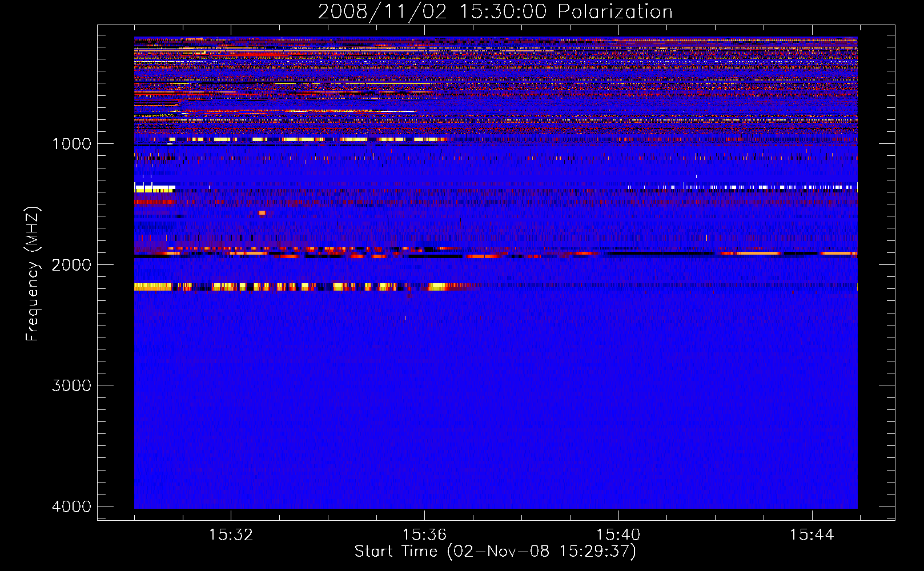Click the 'Frequency (MHZ)' y-axis label

coord(33,274)
